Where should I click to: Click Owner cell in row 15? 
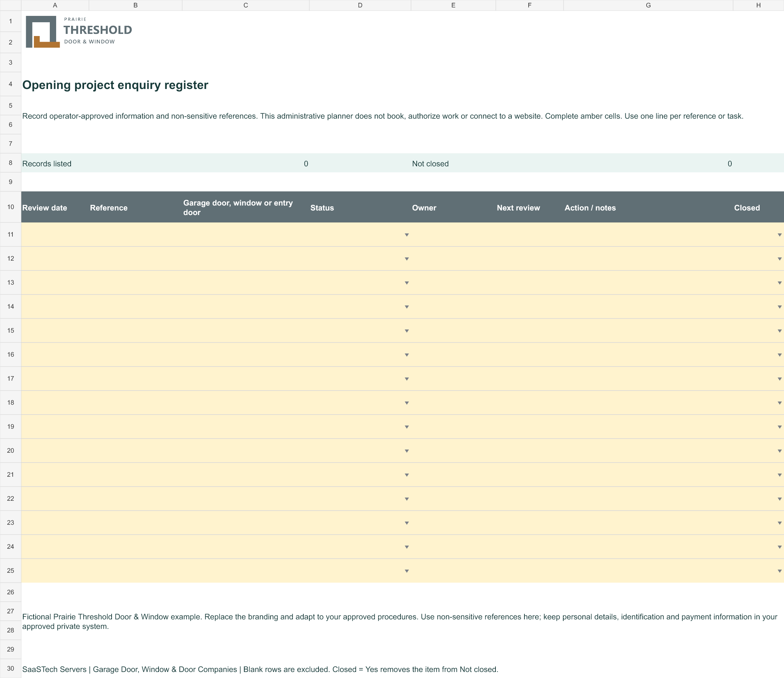click(x=453, y=331)
